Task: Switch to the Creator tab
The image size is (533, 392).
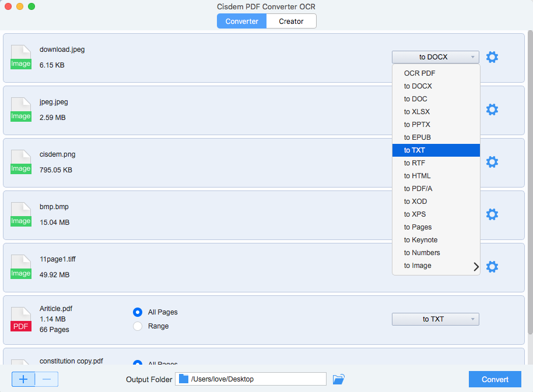Action: pyautogui.click(x=292, y=21)
